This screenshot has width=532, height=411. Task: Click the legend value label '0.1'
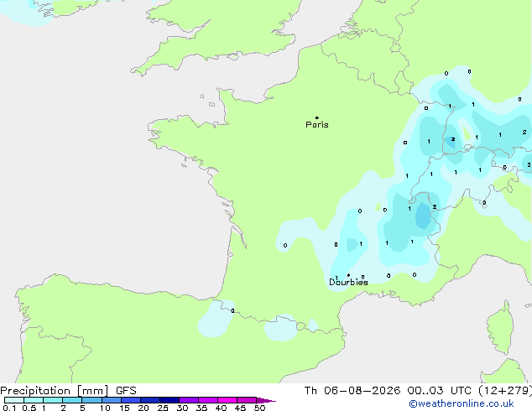pos(9,408)
